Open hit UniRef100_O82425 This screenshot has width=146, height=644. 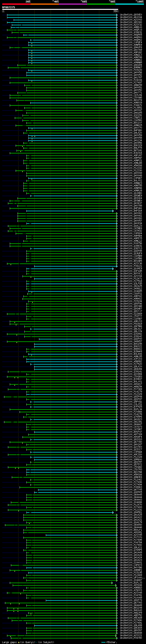[131, 286]
